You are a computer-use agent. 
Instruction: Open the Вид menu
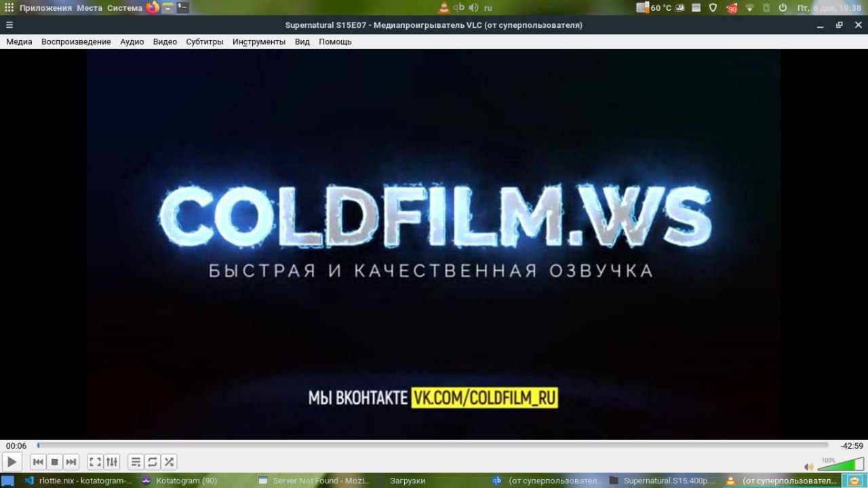tap(302, 41)
